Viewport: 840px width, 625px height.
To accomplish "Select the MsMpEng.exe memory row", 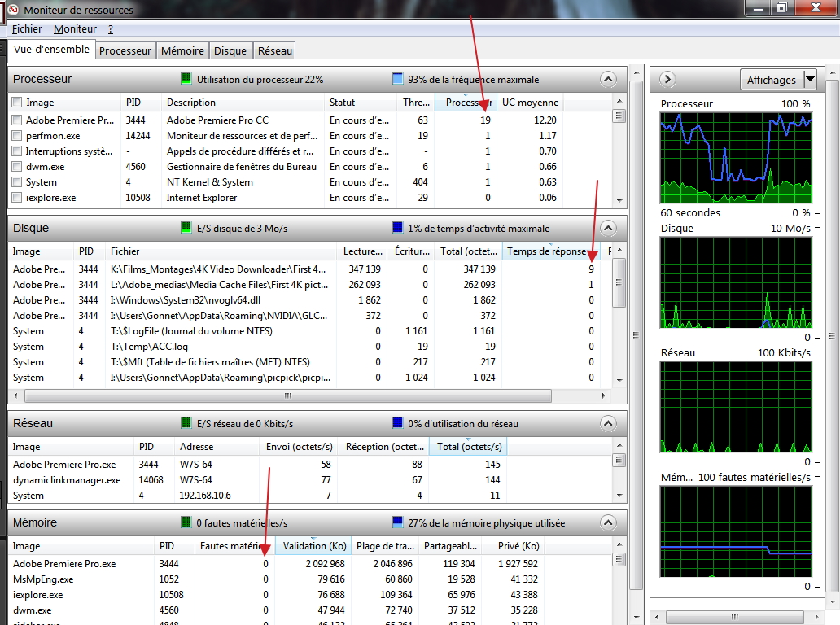I will (x=276, y=579).
